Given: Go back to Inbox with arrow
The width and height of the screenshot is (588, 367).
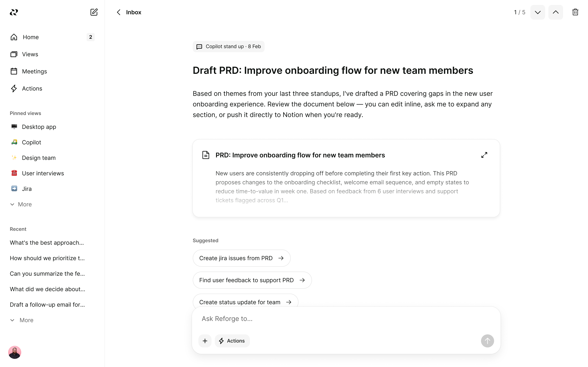Looking at the screenshot, I should click(119, 12).
